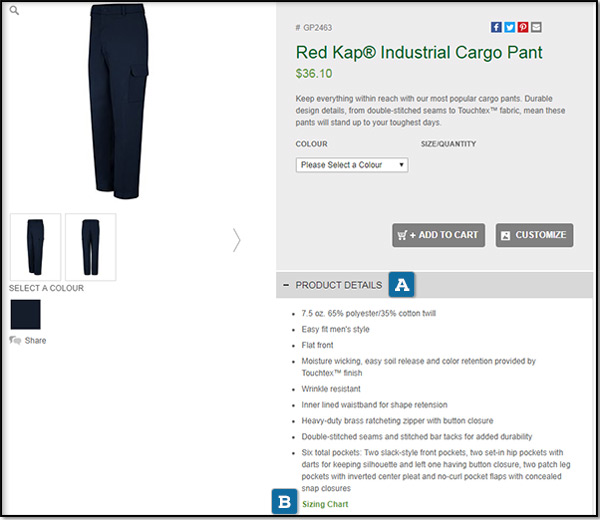This screenshot has width=600, height=520.
Task: View the second pant thumbnail
Action: 91,247
